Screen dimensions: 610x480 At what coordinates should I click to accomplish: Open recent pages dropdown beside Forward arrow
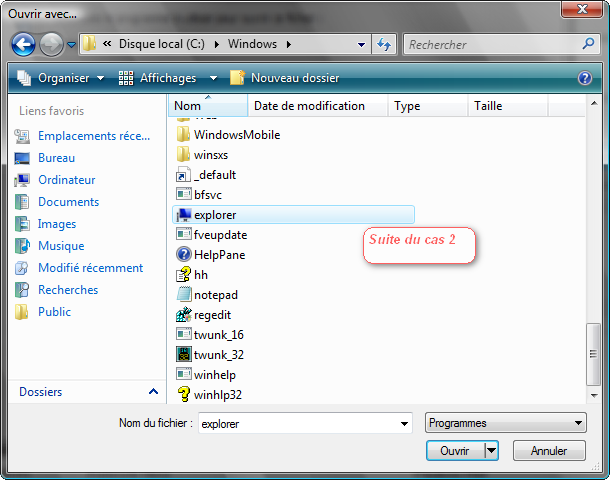tap(71, 45)
